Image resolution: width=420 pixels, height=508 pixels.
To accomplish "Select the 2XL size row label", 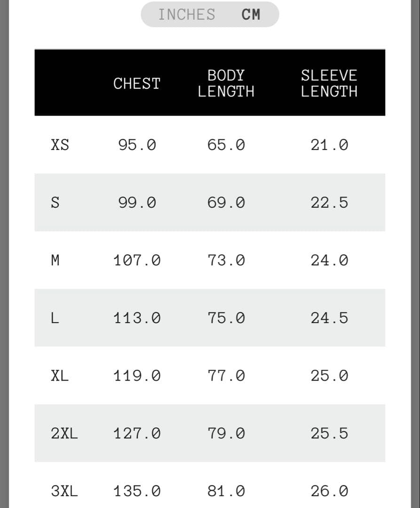I will [64, 433].
